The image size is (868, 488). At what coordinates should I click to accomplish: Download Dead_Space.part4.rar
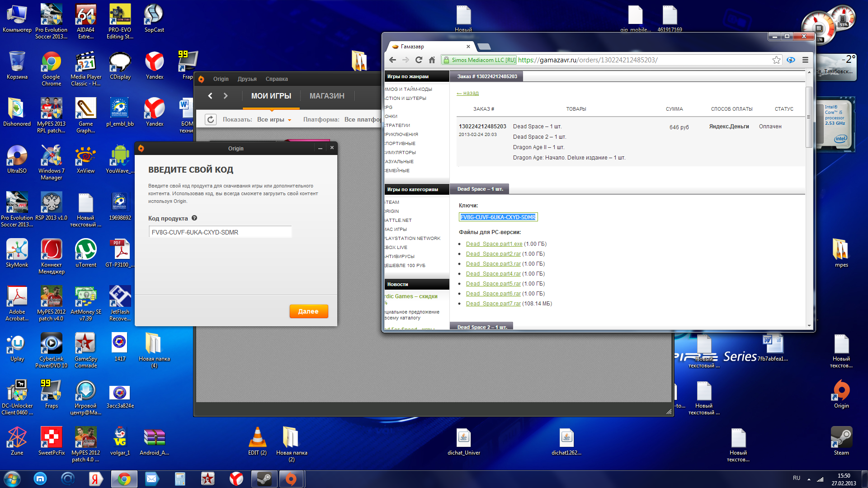pyautogui.click(x=493, y=274)
